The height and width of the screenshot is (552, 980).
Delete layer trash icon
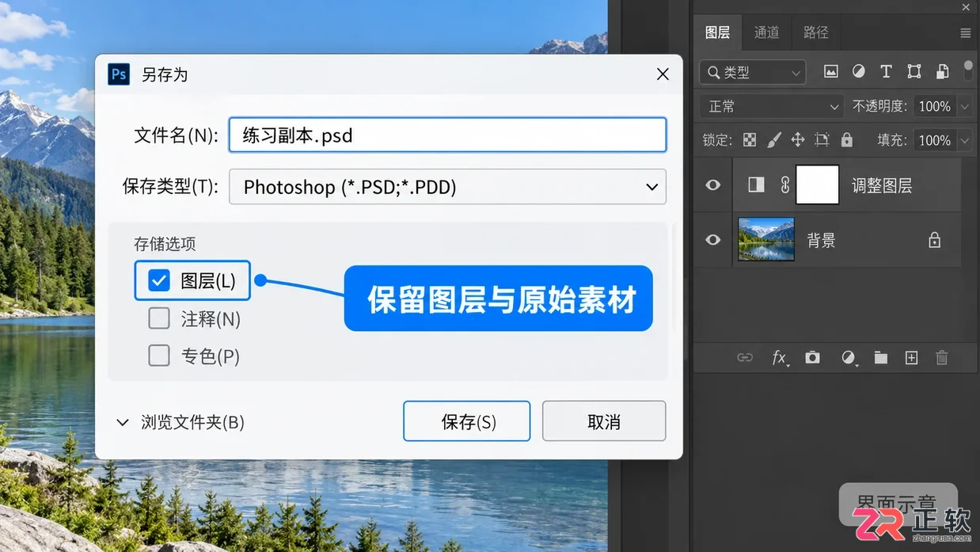click(942, 358)
